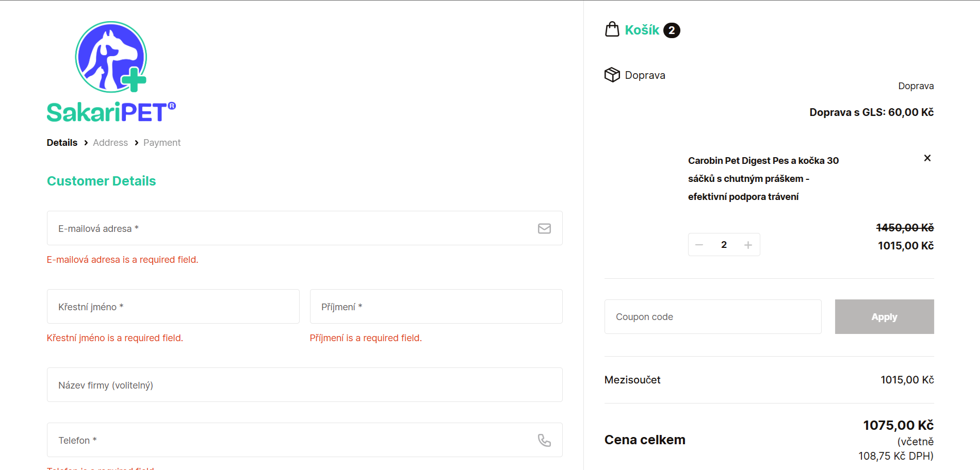Decrease product quantity with minus button
The width and height of the screenshot is (980, 470).
(x=699, y=245)
